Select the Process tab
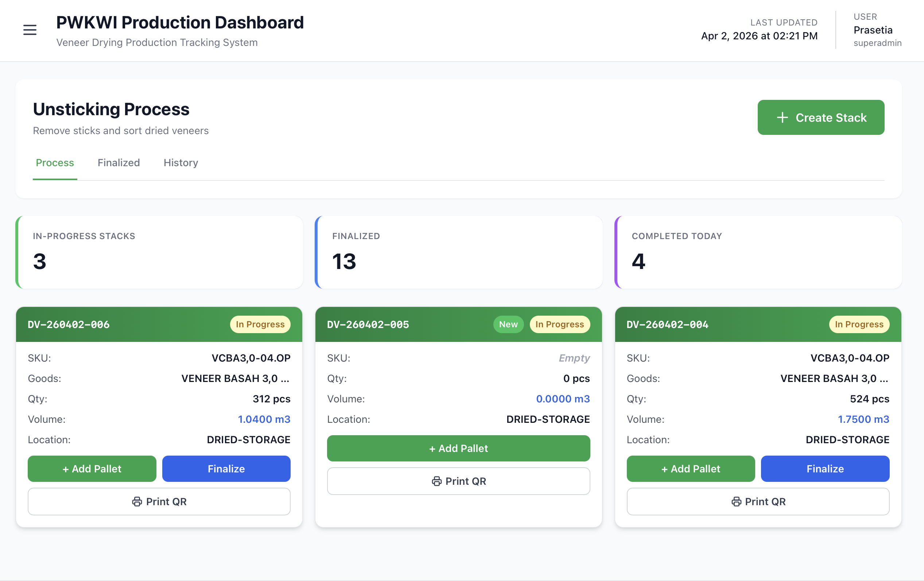This screenshot has width=924, height=581. pos(54,163)
